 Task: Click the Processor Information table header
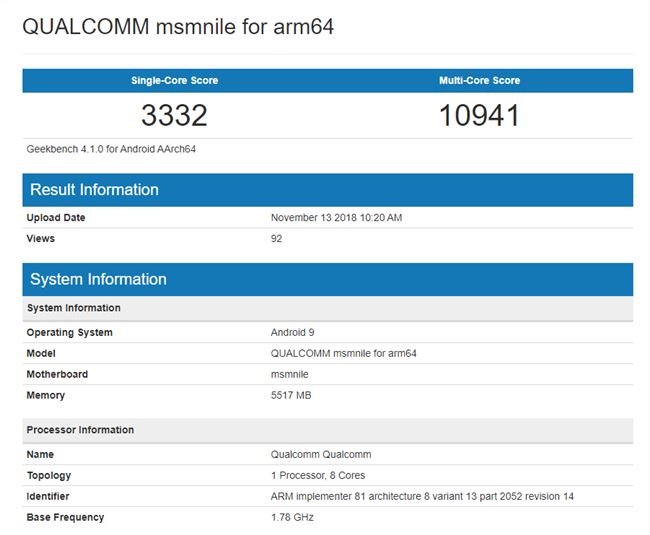(x=327, y=430)
